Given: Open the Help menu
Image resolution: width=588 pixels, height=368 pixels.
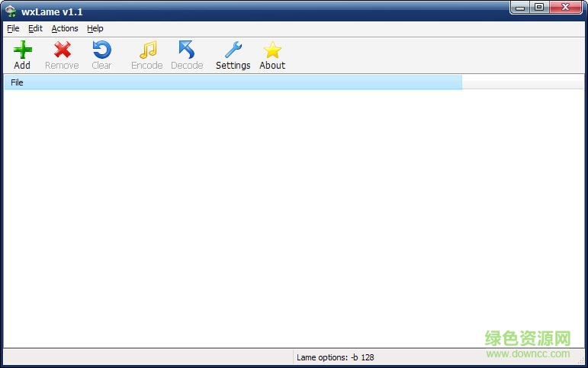Looking at the screenshot, I should point(95,28).
